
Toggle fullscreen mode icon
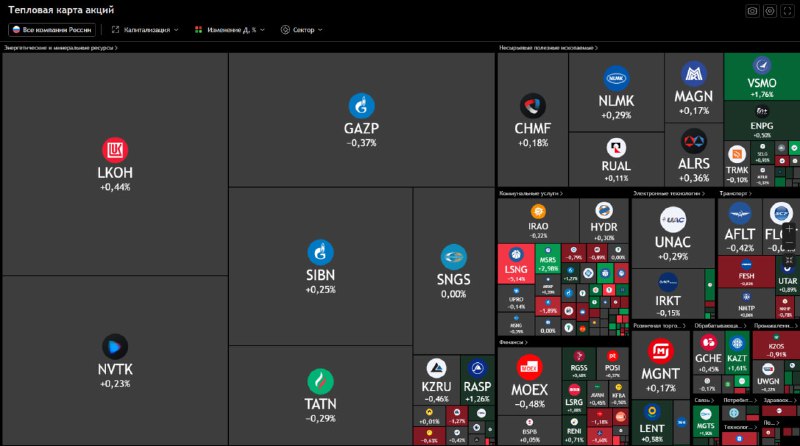788,11
